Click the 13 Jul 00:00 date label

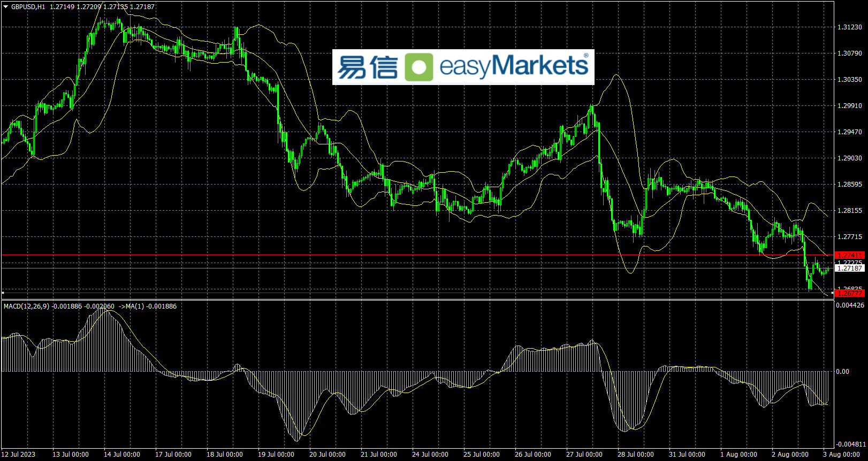click(71, 455)
